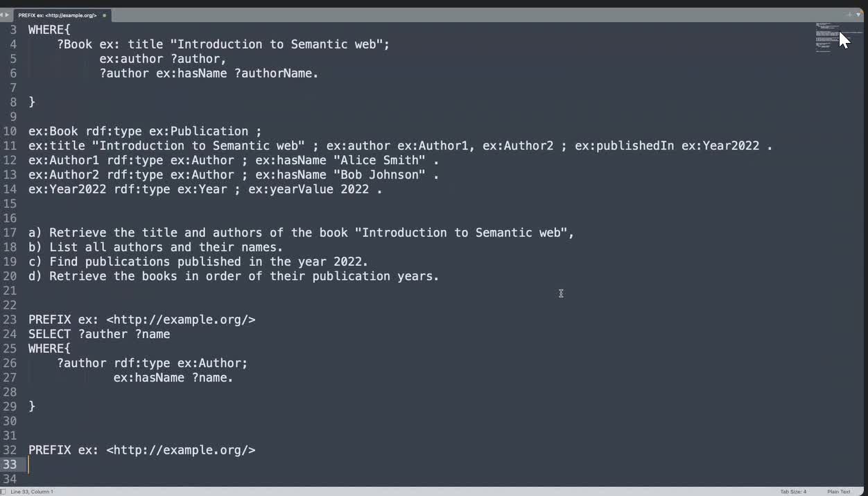Click question c) about publications in 2022
Image resolution: width=868 pixels, height=496 pixels.
pyautogui.click(x=198, y=261)
